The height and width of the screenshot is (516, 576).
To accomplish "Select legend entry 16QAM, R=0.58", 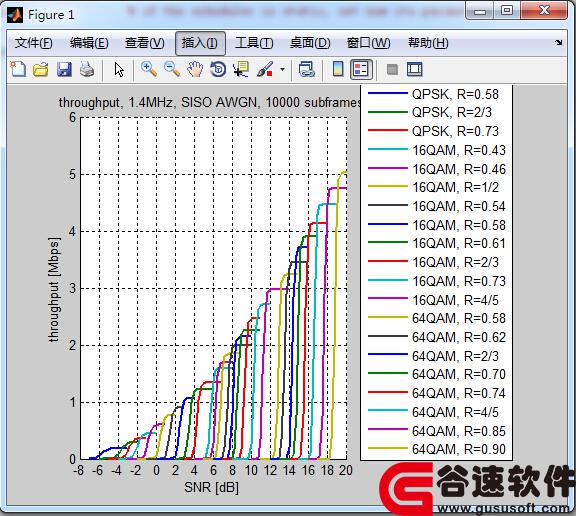I will click(x=437, y=225).
